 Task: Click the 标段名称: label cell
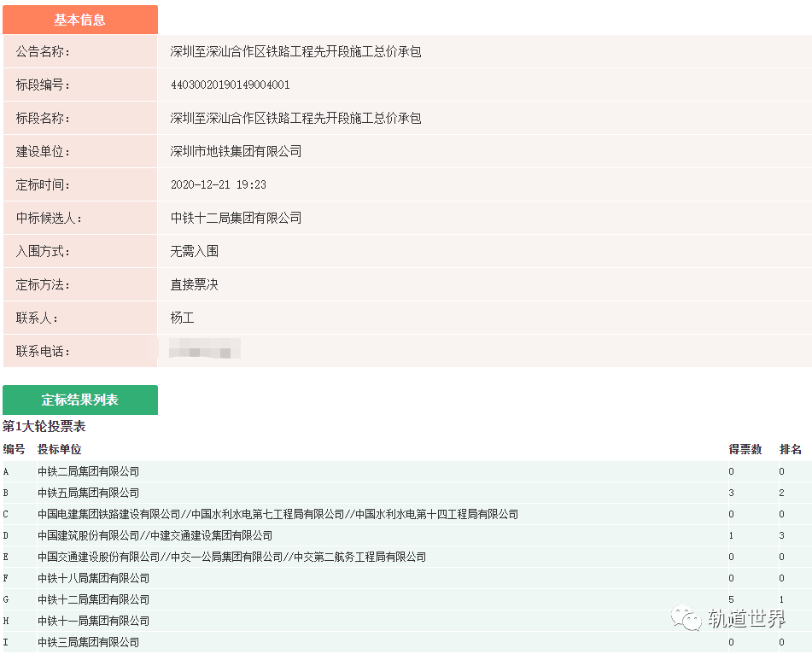point(80,118)
